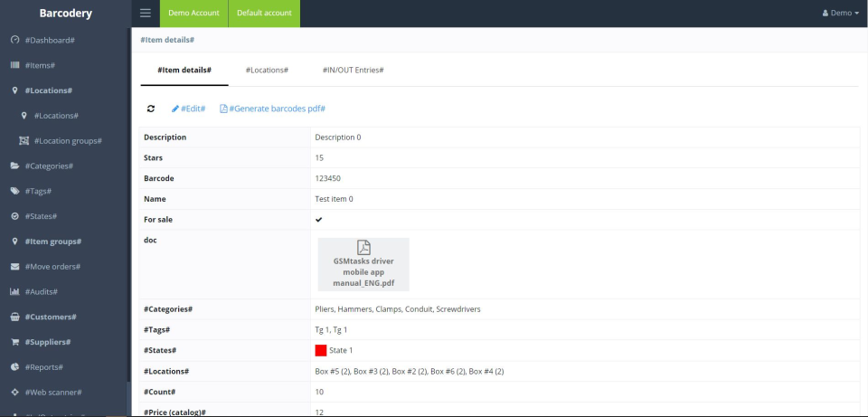The width and height of the screenshot is (868, 417).
Task: Click the Tags icon in sidebar
Action: pyautogui.click(x=15, y=191)
